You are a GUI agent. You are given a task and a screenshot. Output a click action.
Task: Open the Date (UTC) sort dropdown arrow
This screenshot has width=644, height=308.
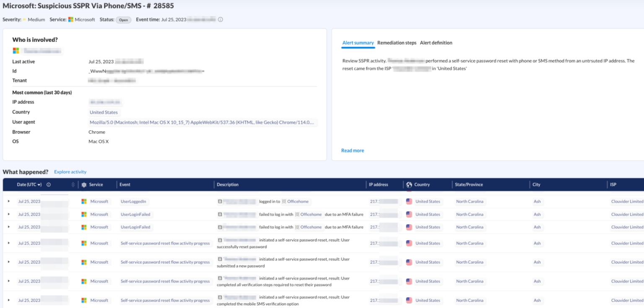[x=40, y=185]
